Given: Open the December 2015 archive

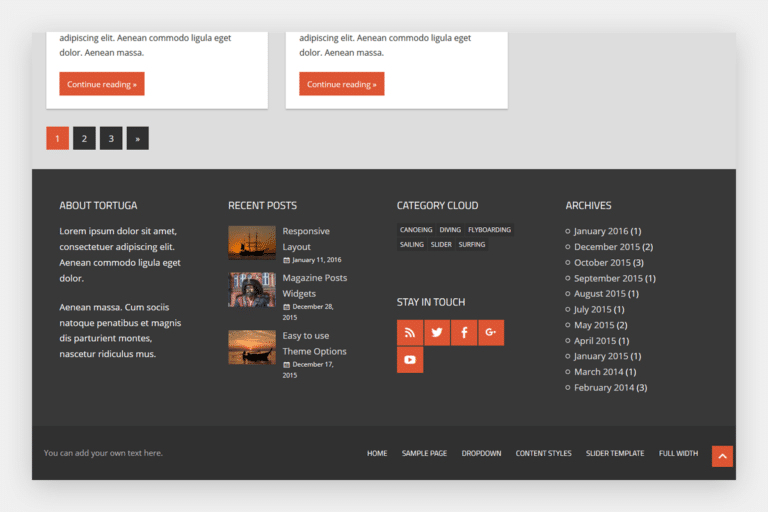Looking at the screenshot, I should click(x=607, y=246).
